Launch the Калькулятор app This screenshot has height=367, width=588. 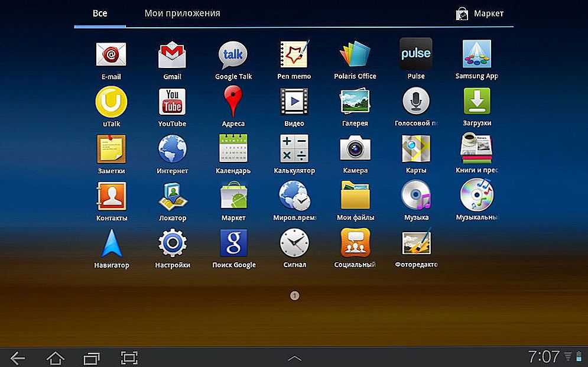coord(294,148)
